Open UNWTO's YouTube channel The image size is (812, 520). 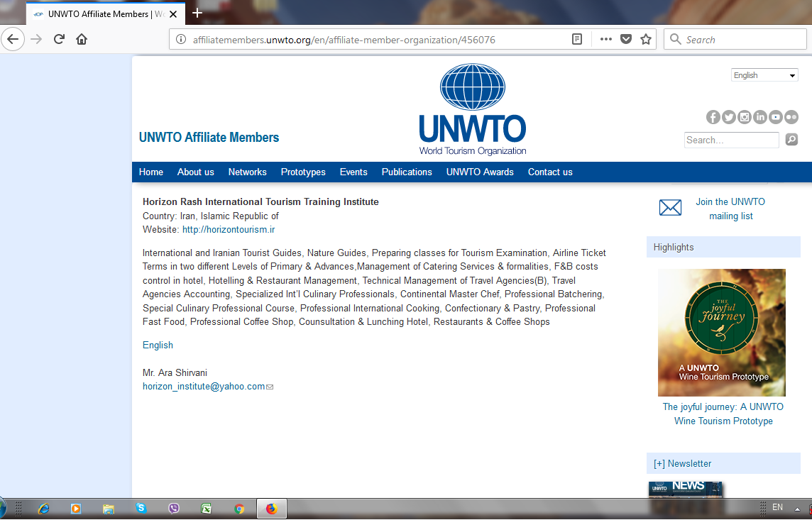(775, 117)
